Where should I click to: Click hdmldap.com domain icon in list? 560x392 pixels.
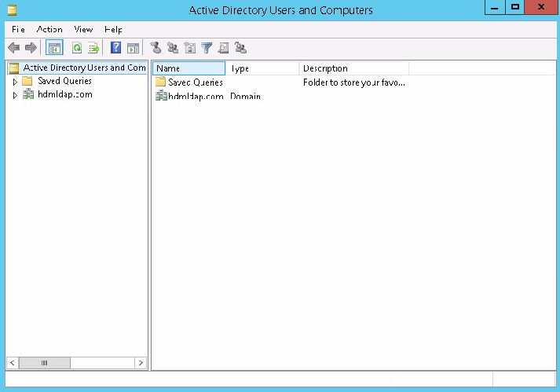pyautogui.click(x=162, y=95)
